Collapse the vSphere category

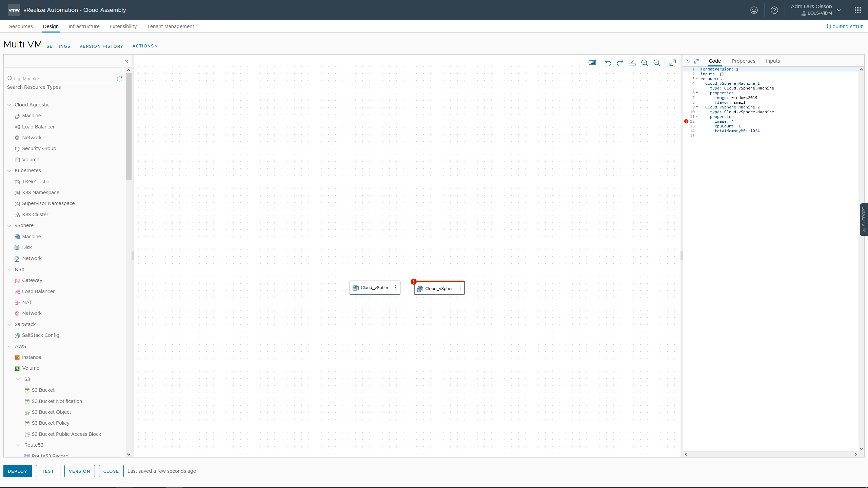click(9, 225)
